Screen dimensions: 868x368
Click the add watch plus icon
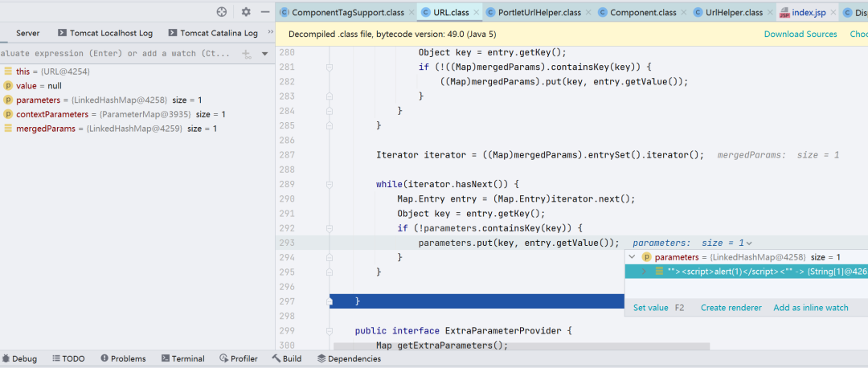pyautogui.click(x=246, y=54)
